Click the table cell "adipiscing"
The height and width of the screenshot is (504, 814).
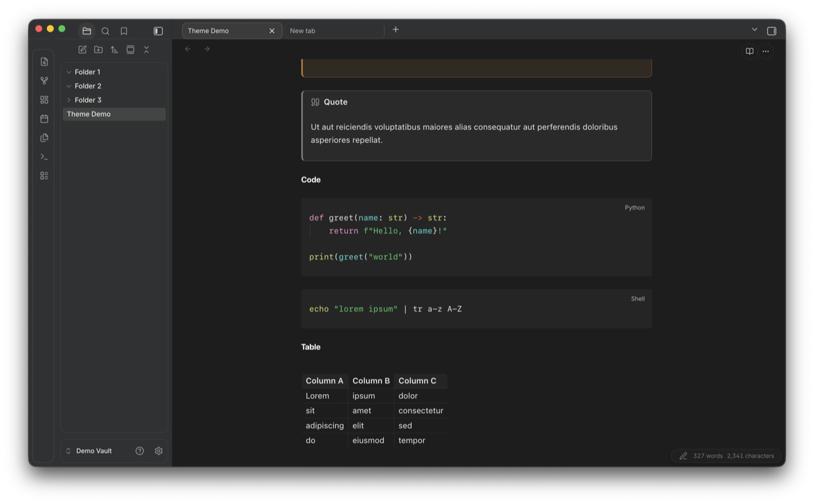[324, 426]
